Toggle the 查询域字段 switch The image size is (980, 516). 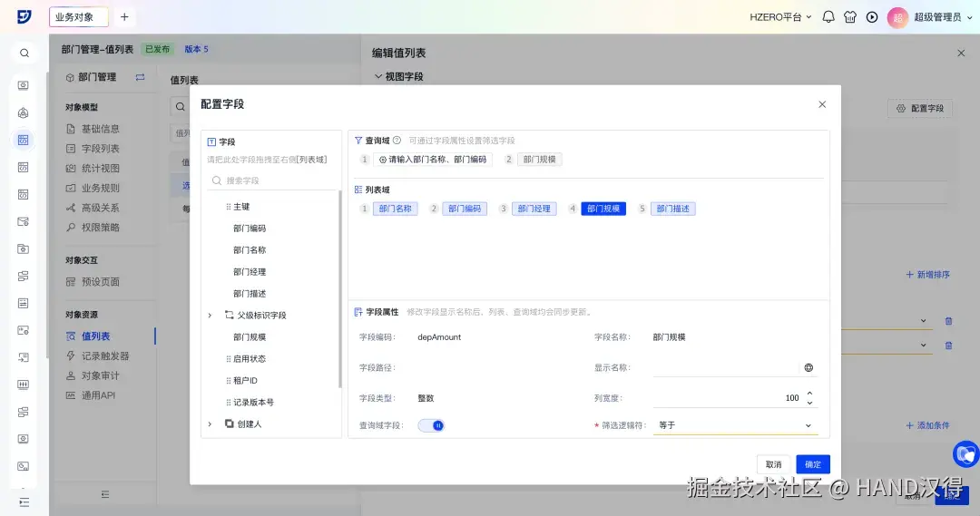[431, 425]
